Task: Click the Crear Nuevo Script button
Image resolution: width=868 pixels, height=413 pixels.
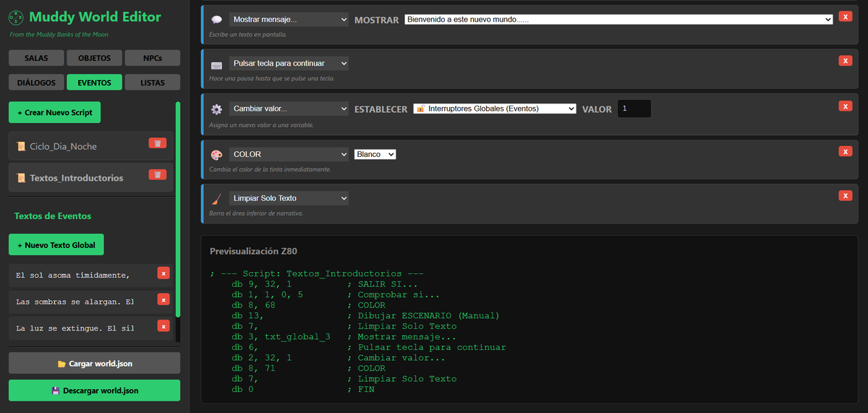Action: [55, 113]
